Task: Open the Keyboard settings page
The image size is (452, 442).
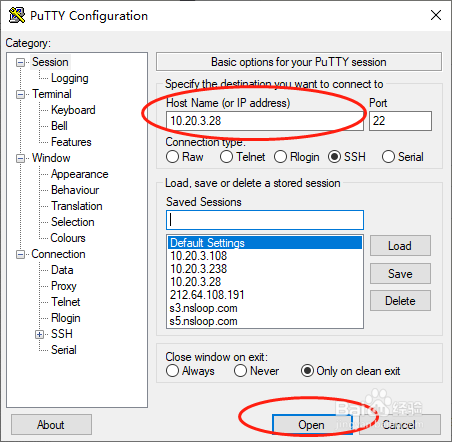Action: point(73,110)
